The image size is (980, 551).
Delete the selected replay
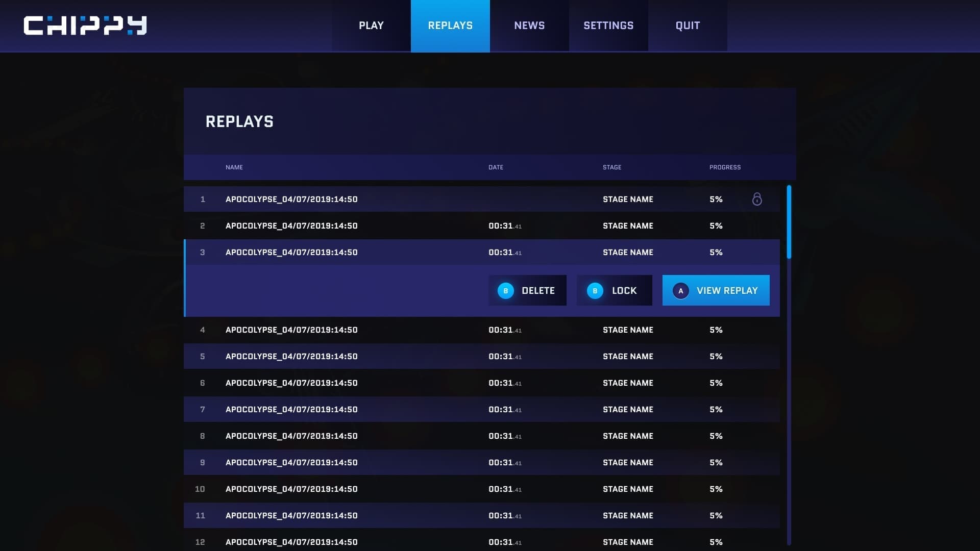coord(527,290)
